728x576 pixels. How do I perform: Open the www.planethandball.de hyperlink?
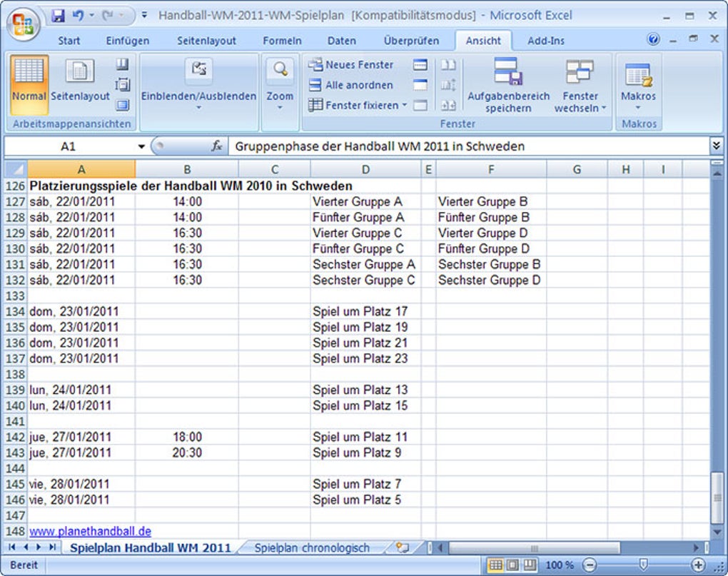(91, 531)
